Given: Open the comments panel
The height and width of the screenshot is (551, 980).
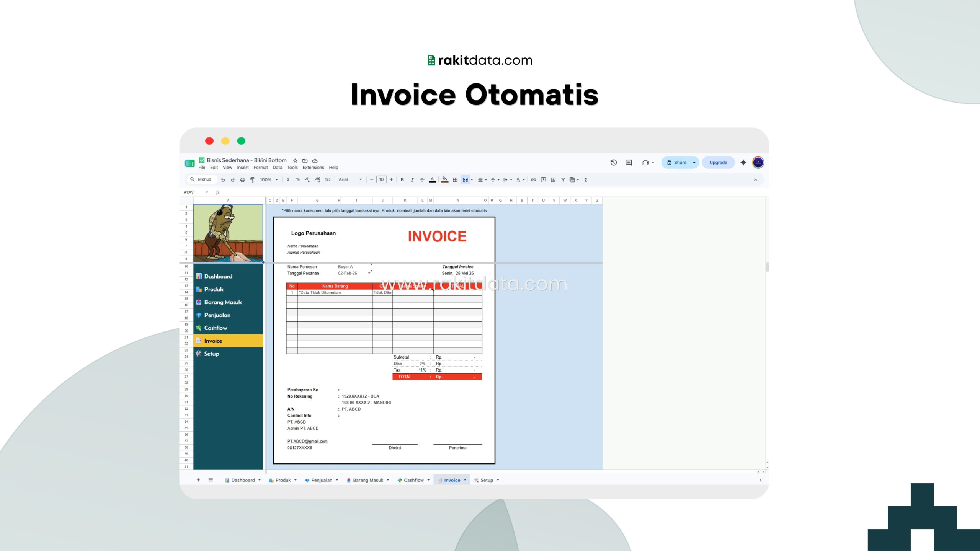Looking at the screenshot, I should point(629,163).
